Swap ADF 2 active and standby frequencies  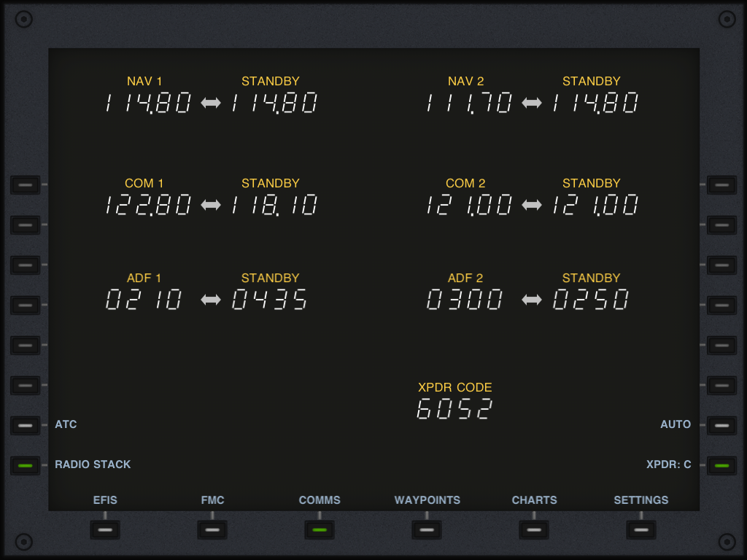(x=532, y=300)
